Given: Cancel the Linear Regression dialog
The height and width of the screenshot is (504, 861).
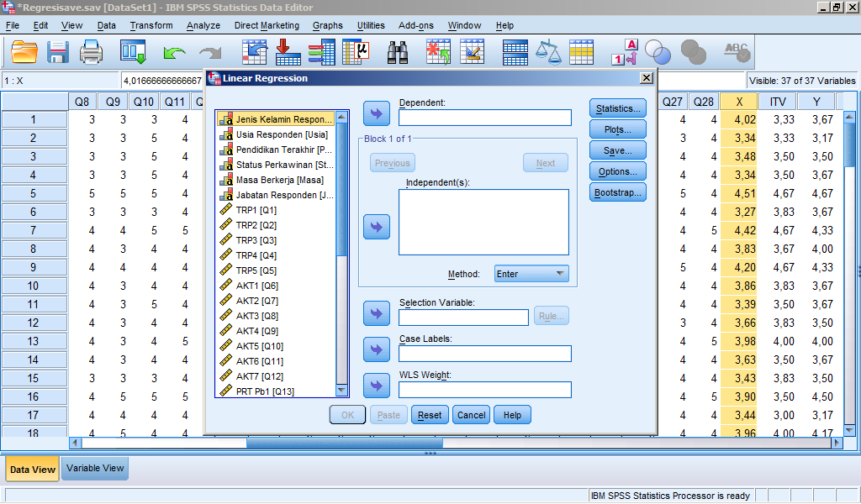Looking at the screenshot, I should [471, 415].
